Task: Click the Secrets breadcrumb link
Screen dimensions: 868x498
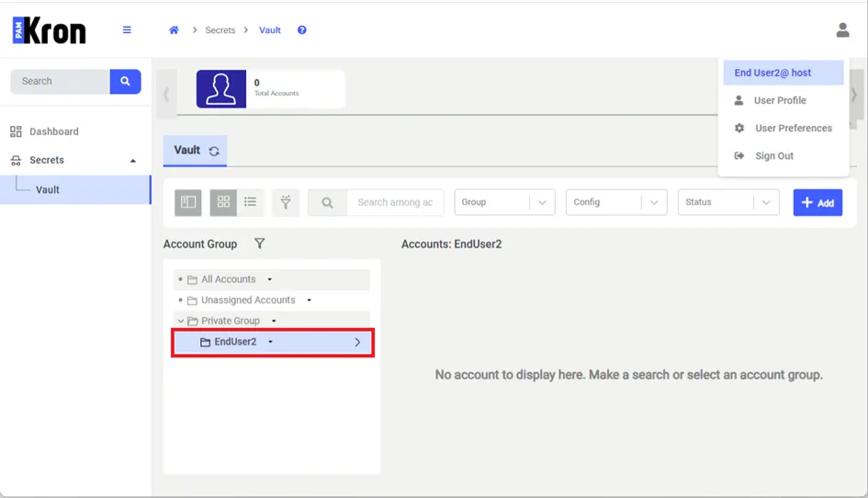Action: pos(220,30)
